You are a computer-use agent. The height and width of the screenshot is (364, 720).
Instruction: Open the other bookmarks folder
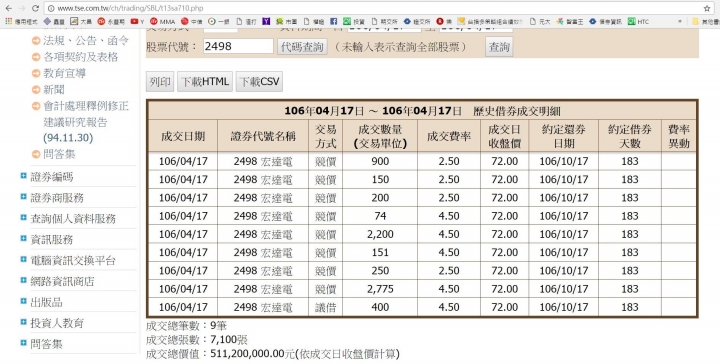coord(706,21)
